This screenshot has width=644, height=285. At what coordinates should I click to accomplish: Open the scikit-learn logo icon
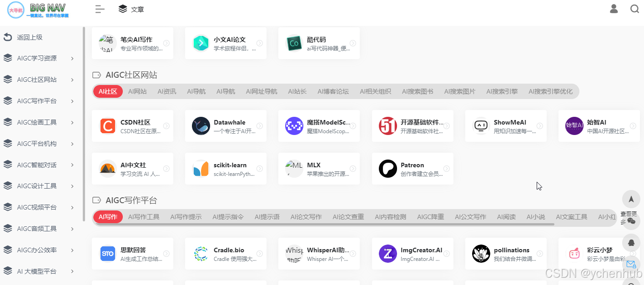[x=201, y=169]
